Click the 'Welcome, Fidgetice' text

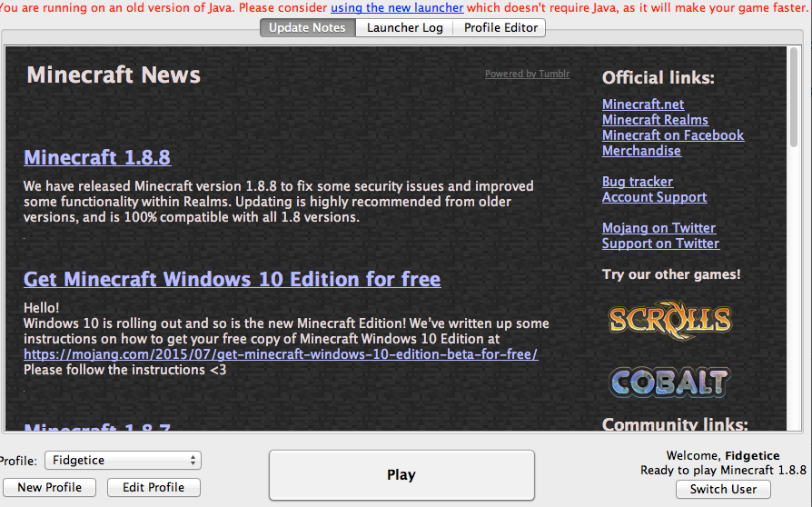click(723, 456)
